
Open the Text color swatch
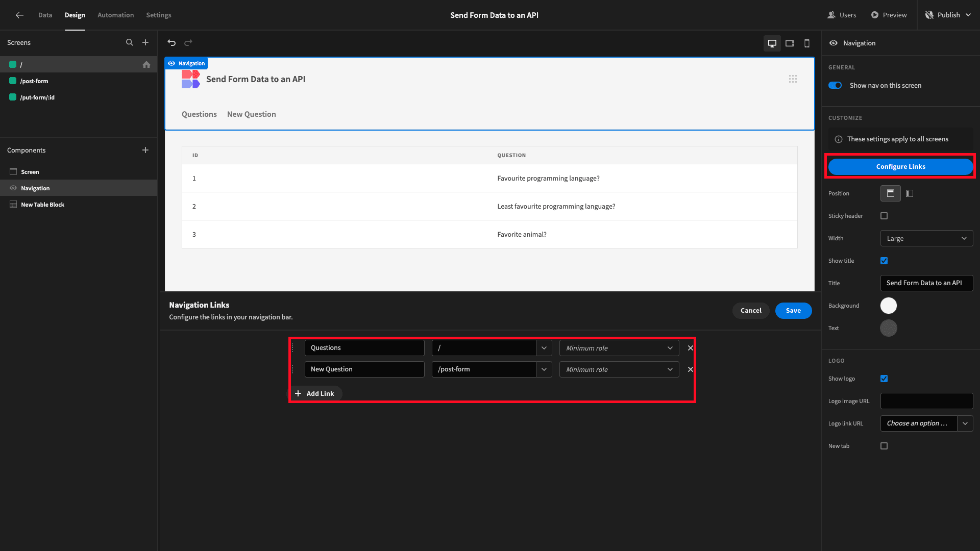click(889, 328)
